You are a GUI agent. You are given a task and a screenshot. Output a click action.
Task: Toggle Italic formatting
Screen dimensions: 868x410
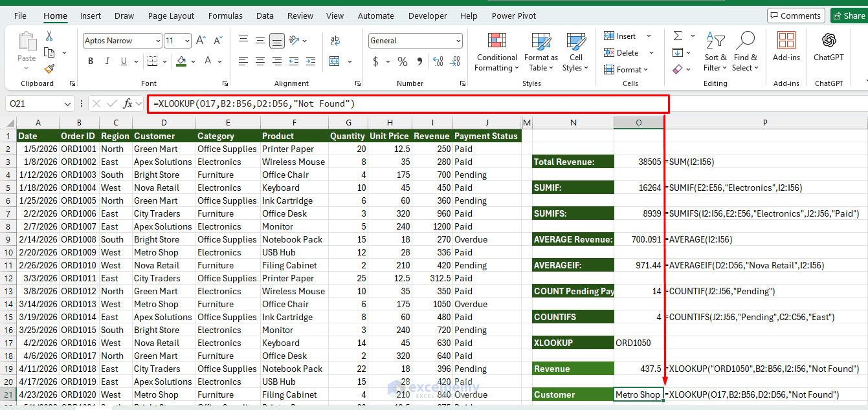tap(107, 61)
